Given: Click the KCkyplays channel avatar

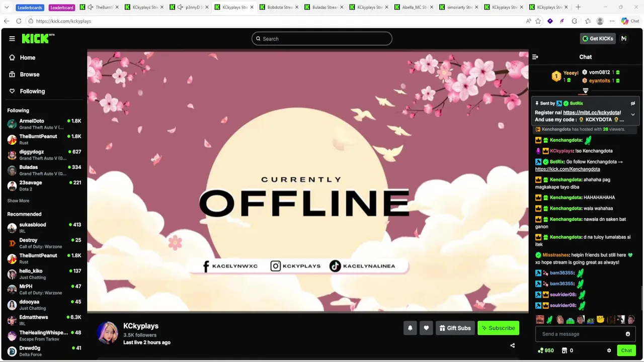Looking at the screenshot, I should tap(107, 333).
